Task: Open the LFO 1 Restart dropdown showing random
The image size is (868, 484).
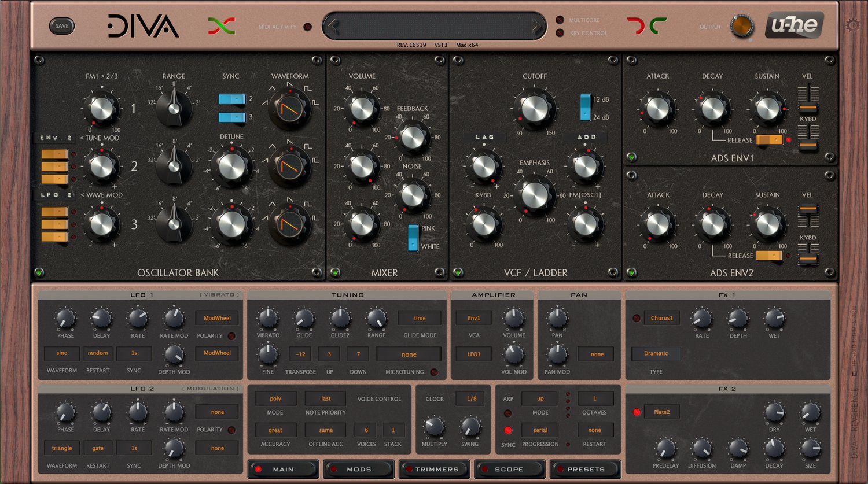Action: 98,353
